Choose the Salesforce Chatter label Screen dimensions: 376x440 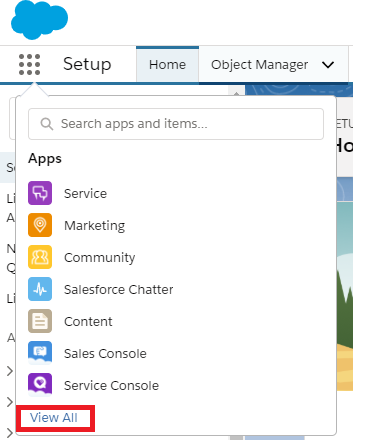[x=119, y=289]
